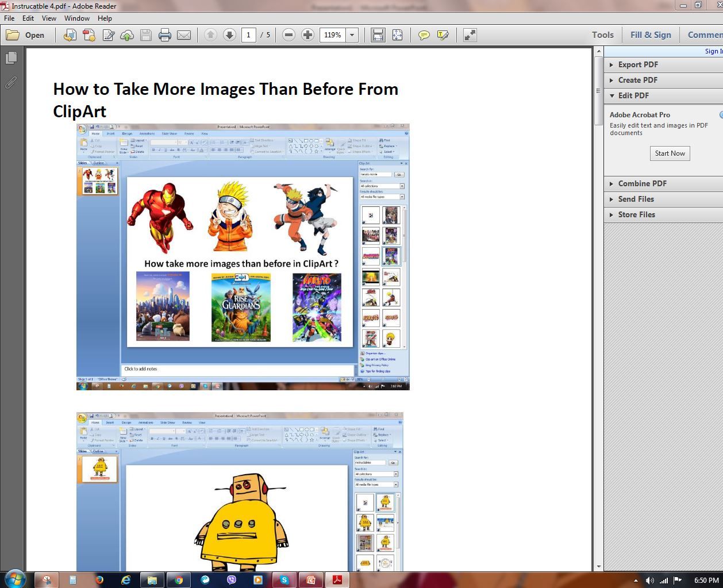The image size is (723, 588).
Task: Open File Explorer from the taskbar
Action: click(x=152, y=580)
